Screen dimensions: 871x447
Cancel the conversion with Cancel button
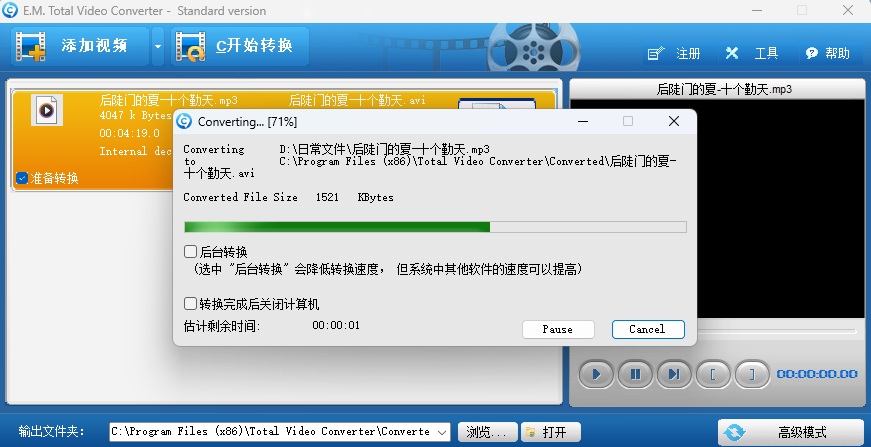click(648, 329)
